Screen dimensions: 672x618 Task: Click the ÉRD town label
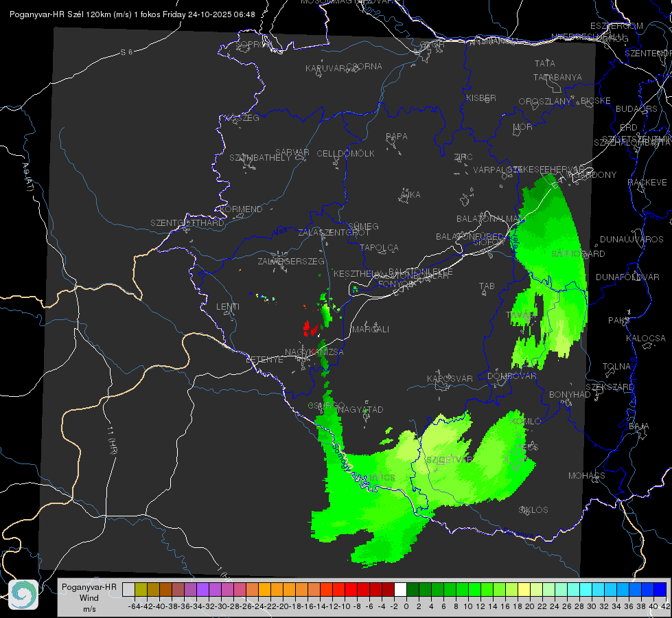pyautogui.click(x=628, y=128)
